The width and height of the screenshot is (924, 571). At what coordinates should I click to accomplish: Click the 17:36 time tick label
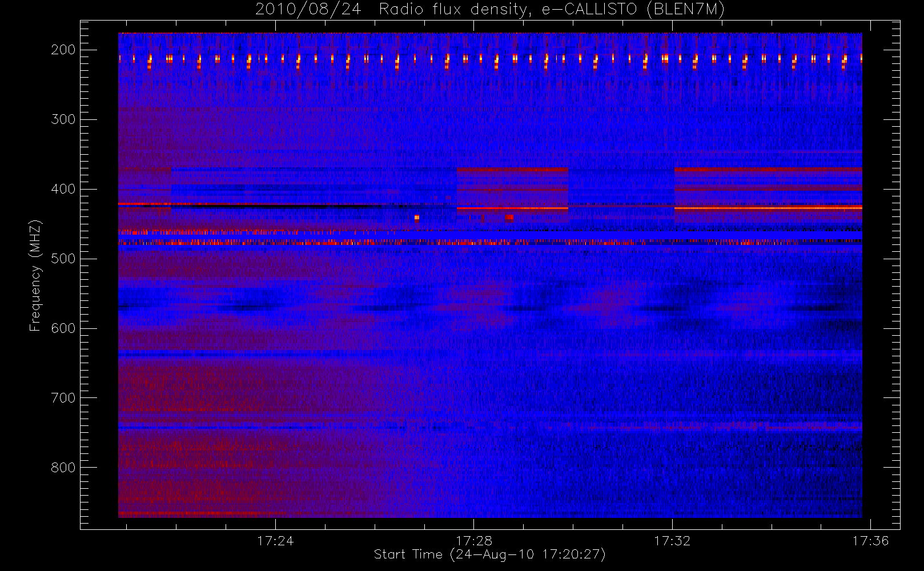click(x=871, y=541)
